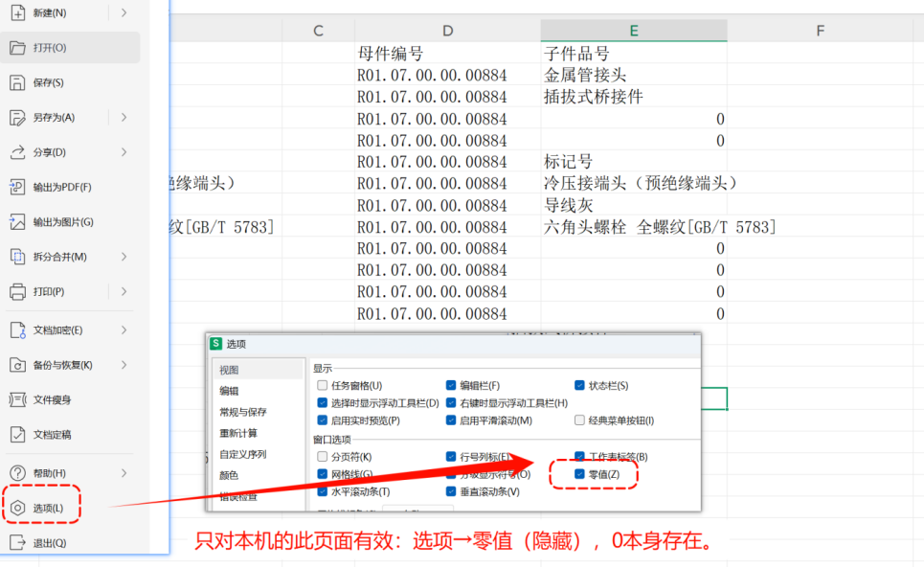
Task: Click the Document Finalize (文档定稿) icon
Action: point(17,435)
